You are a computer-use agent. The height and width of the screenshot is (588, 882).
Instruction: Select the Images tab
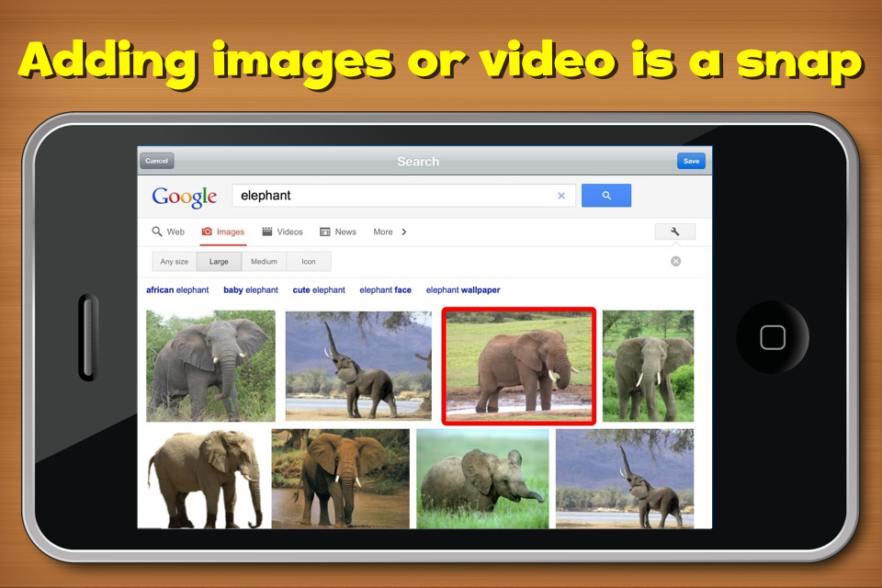[x=223, y=232]
